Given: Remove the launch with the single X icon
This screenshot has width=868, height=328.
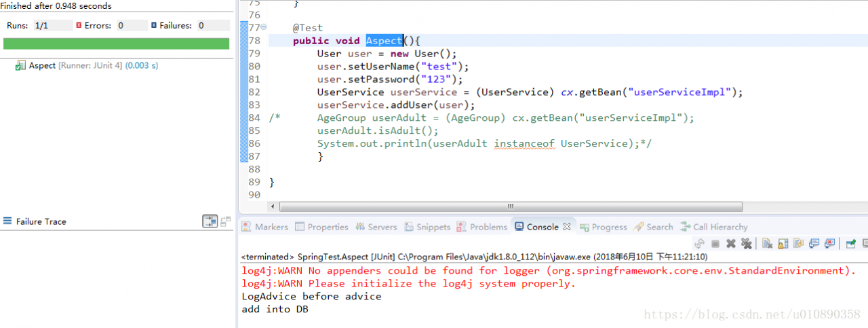Looking at the screenshot, I should [731, 243].
